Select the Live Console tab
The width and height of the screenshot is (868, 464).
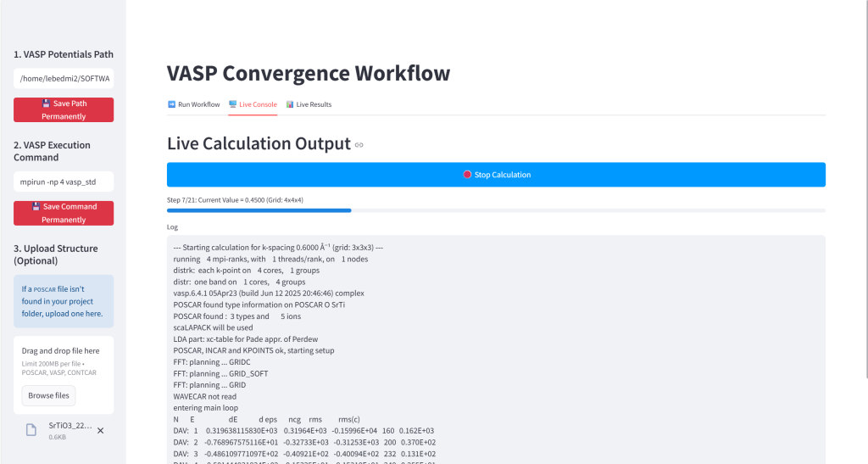(253, 104)
